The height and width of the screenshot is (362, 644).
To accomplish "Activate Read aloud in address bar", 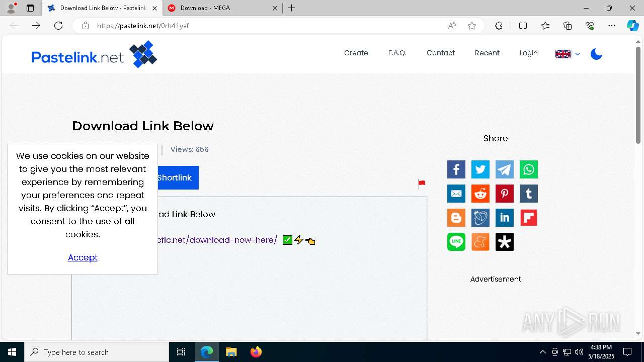I will 452,26.
